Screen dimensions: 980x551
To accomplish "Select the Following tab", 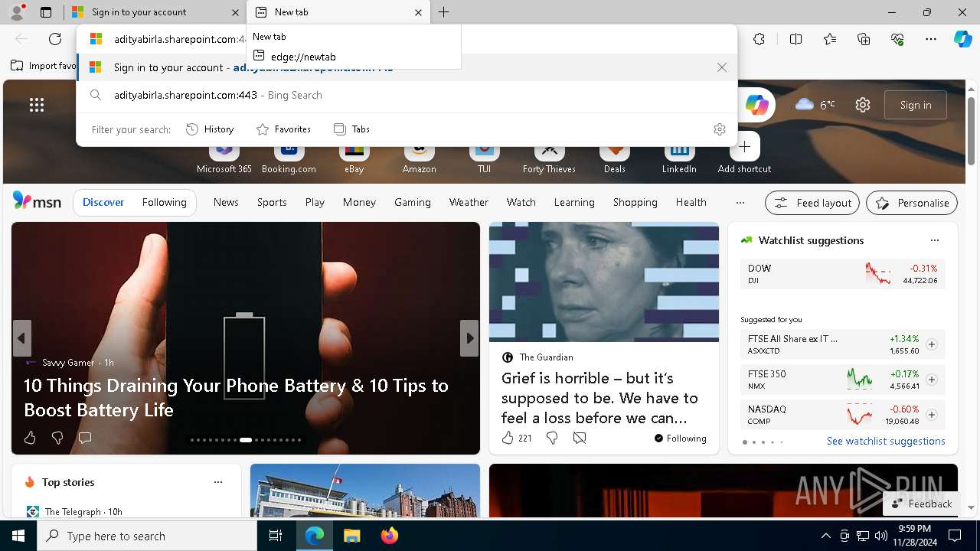I will [165, 203].
